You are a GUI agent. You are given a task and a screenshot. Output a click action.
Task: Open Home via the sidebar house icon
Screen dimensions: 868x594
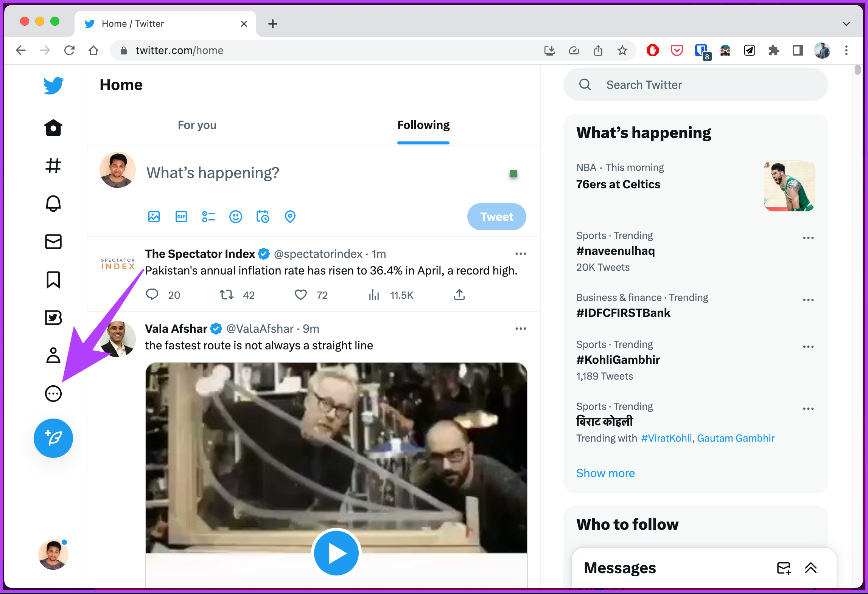53,128
